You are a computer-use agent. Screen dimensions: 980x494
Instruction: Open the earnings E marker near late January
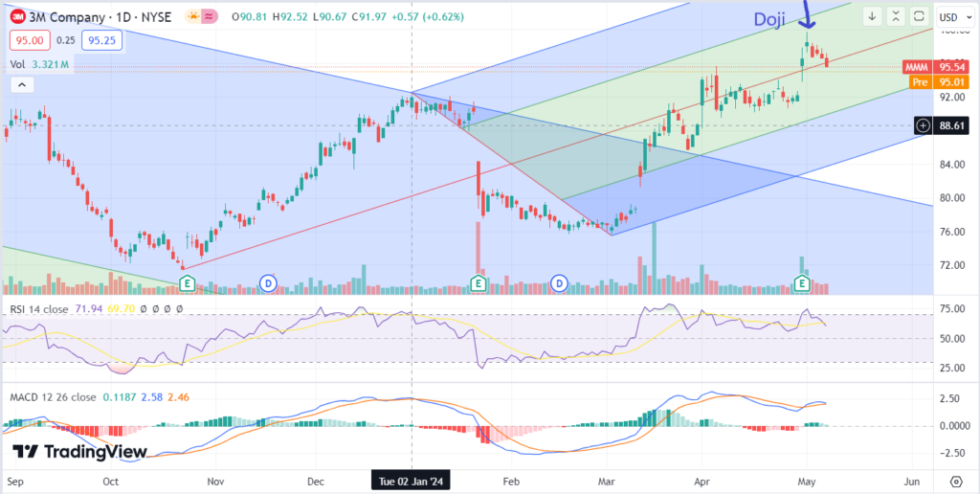click(x=479, y=284)
